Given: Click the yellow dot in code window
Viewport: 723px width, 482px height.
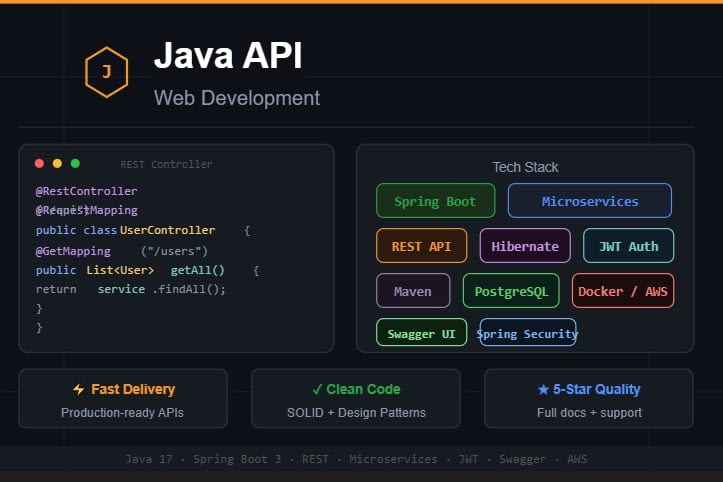Looking at the screenshot, I should click(57, 163).
